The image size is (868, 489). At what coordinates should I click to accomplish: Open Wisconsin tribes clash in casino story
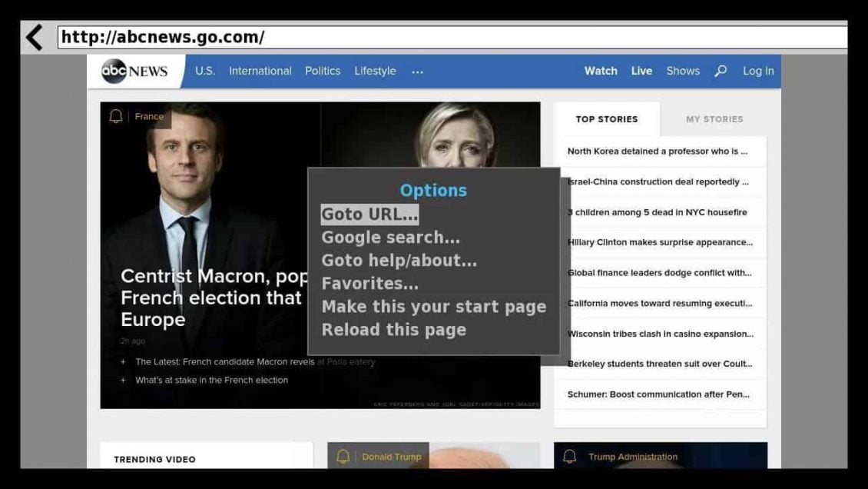661,334
